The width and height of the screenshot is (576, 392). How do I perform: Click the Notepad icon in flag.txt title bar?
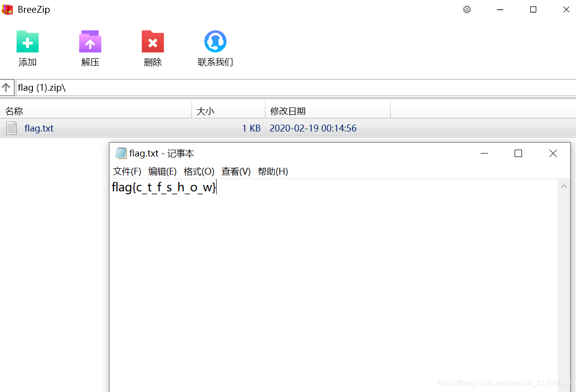121,153
